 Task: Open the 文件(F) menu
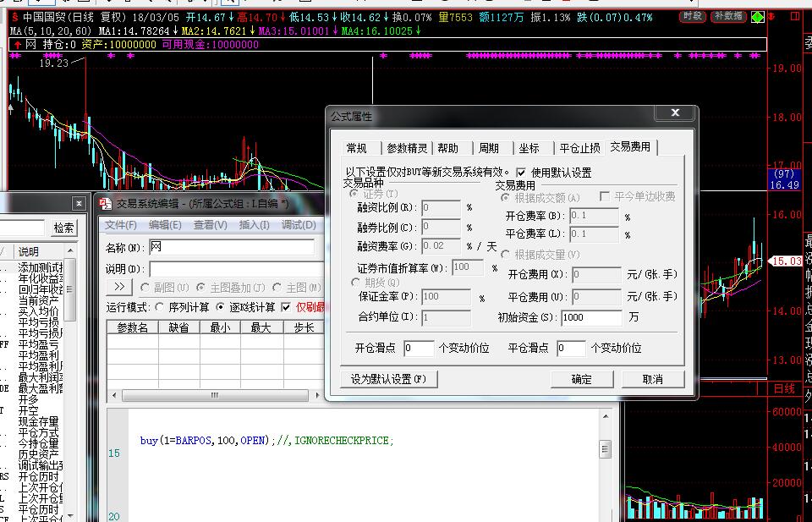tap(121, 225)
